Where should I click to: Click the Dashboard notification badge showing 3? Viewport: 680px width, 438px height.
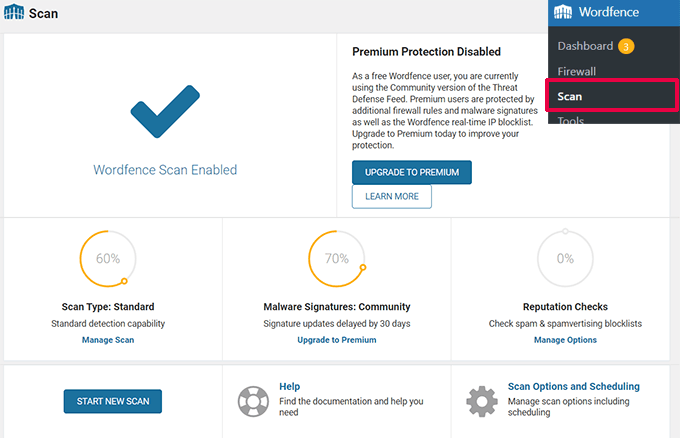[x=626, y=46]
